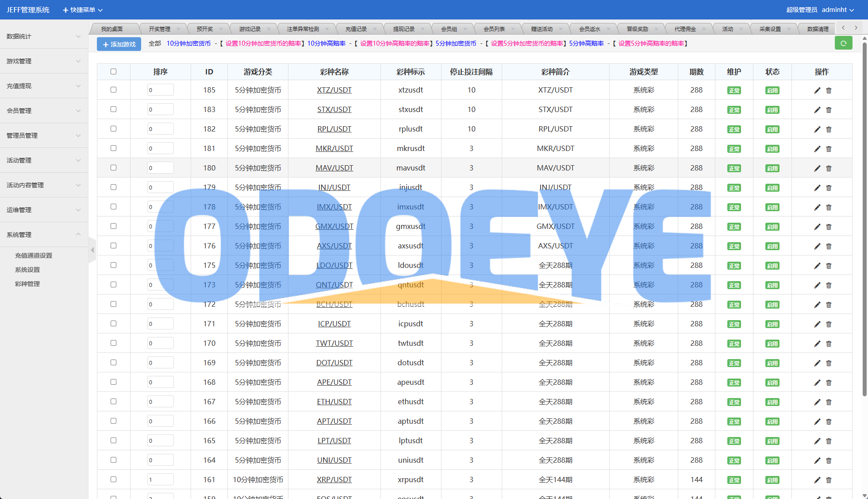Click edit pencil for ETH/USDT row

tap(817, 402)
